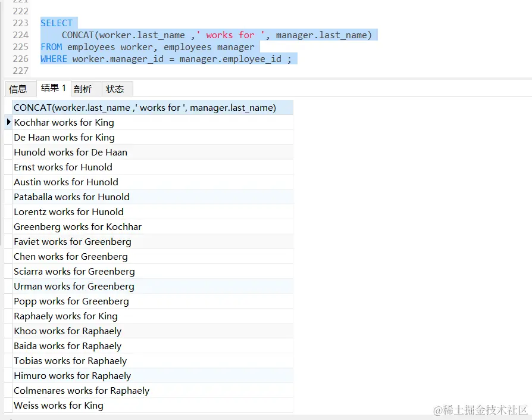The height and width of the screenshot is (420, 532).
Task: Select row 'Kochhar works for King'
Action: coord(152,123)
